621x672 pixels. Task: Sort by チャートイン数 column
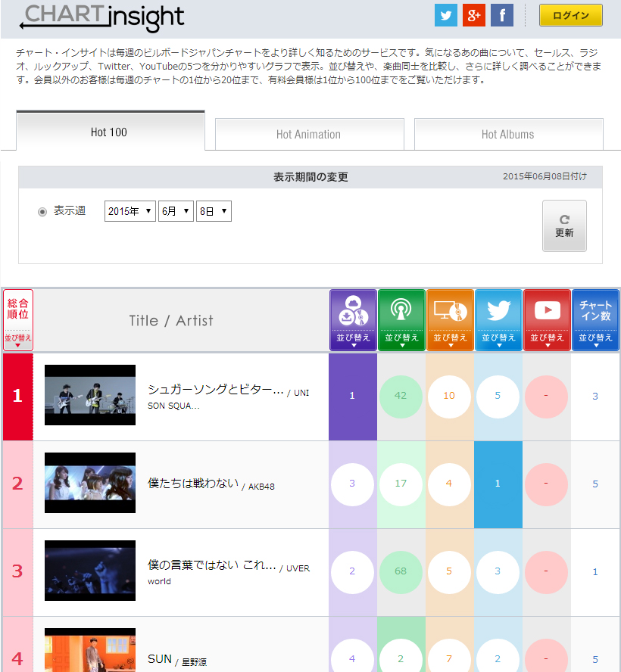coord(595,320)
